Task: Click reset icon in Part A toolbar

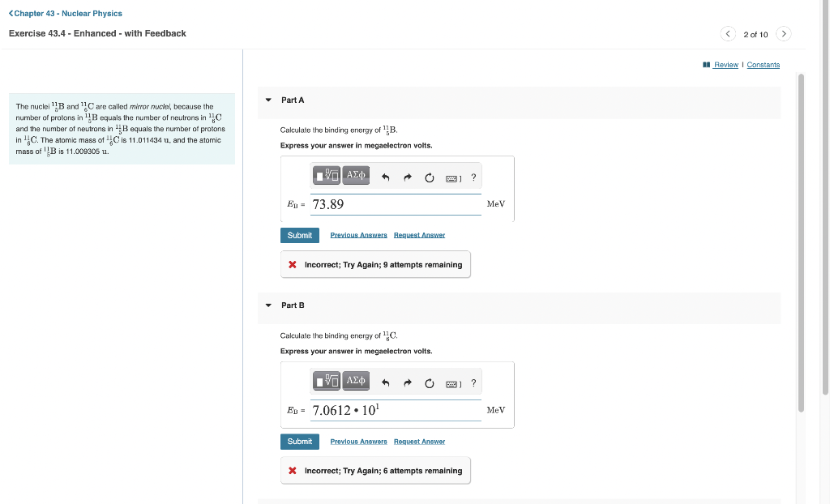Action: [x=430, y=178]
